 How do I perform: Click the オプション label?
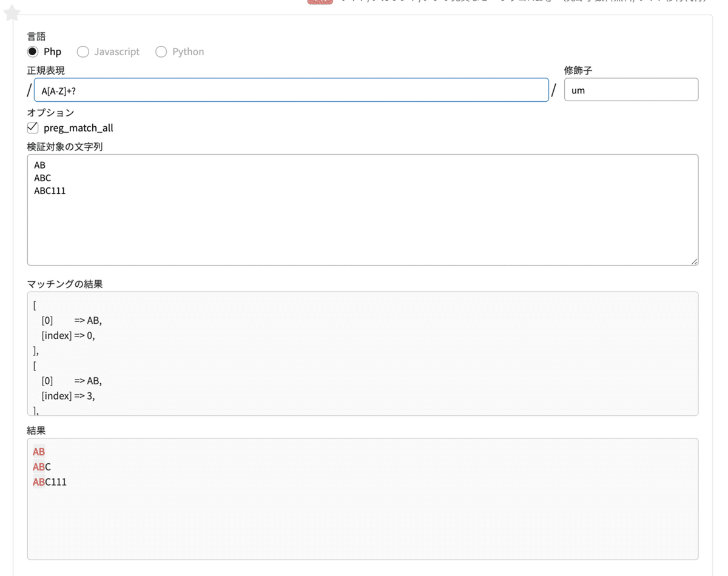[50, 112]
